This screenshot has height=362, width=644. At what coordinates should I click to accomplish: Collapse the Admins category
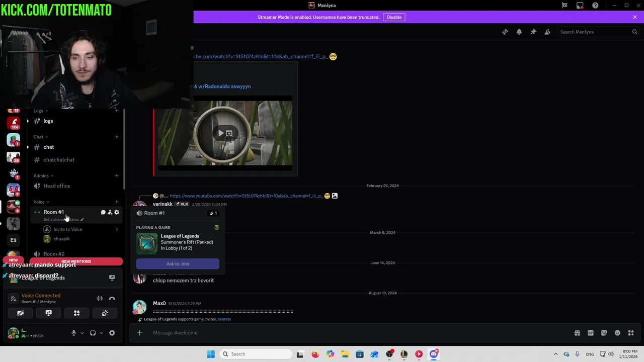(43, 176)
